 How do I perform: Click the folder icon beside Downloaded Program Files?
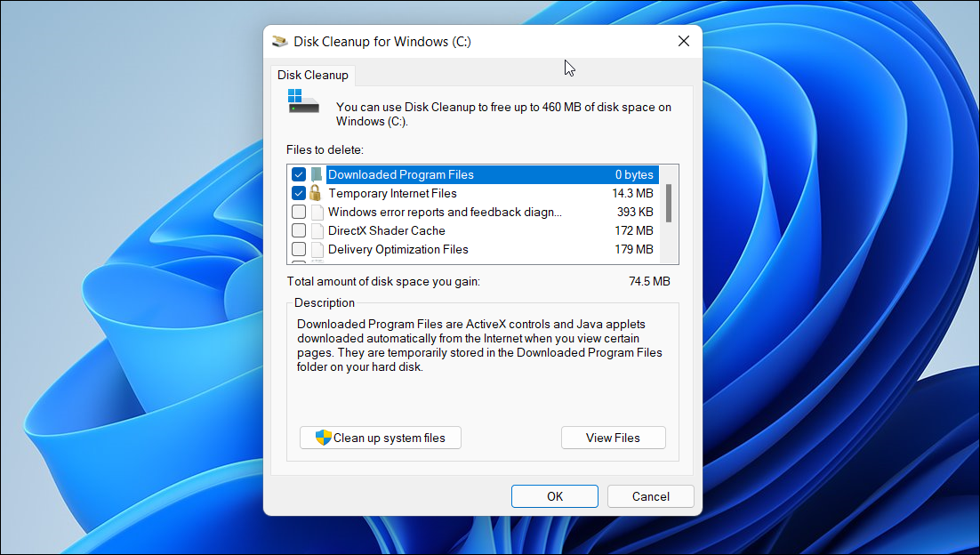(x=317, y=174)
